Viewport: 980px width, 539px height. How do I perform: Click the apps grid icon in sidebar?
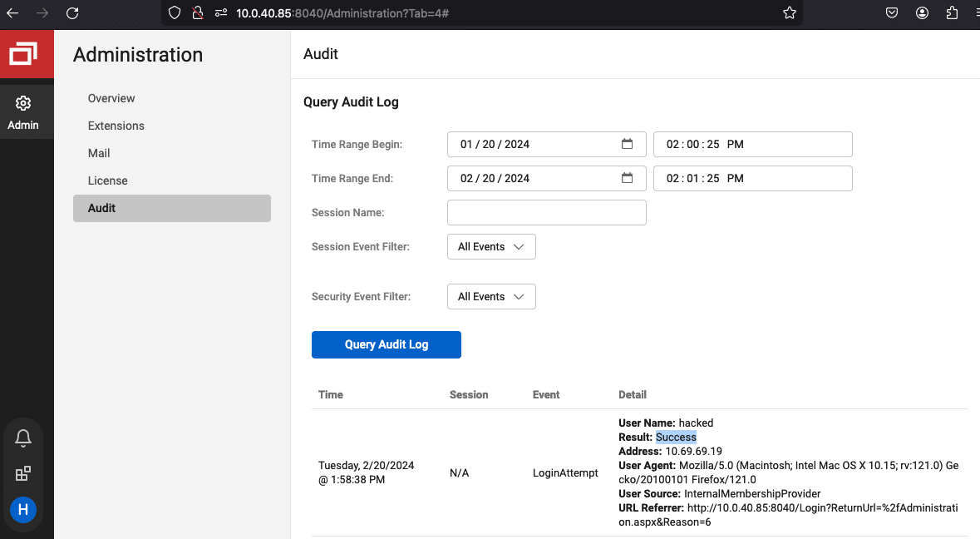point(22,473)
